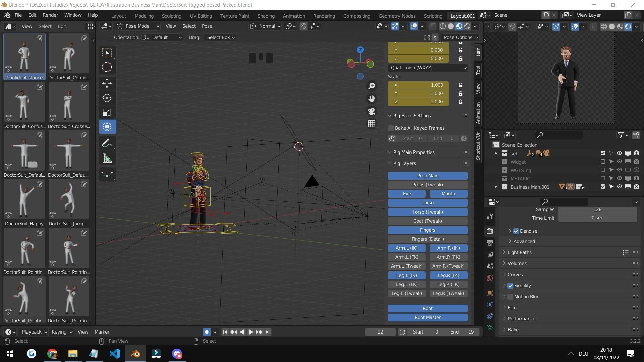Open Blender from the Windows taskbar
The image size is (644, 362).
coord(136,354)
